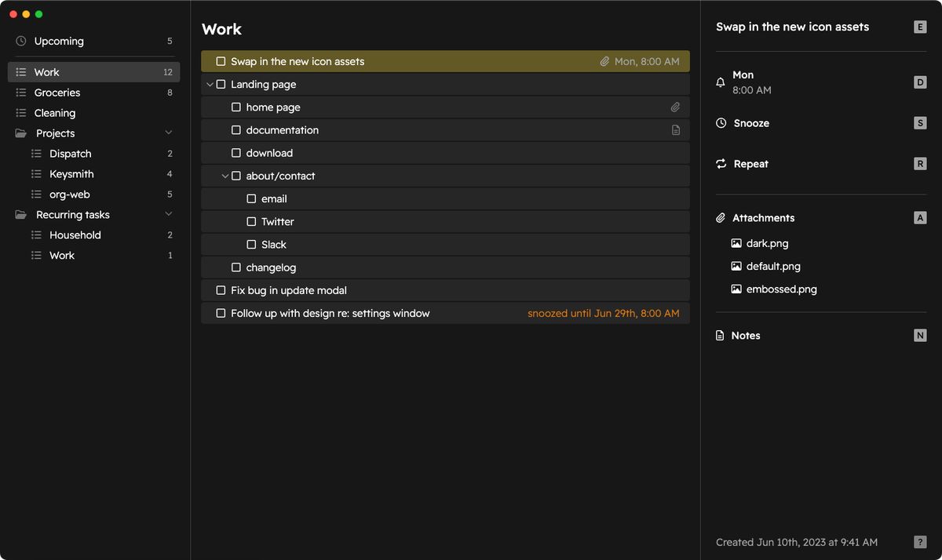This screenshot has width=942, height=560.
Task: Open the dark.png attachment
Action: [765, 243]
